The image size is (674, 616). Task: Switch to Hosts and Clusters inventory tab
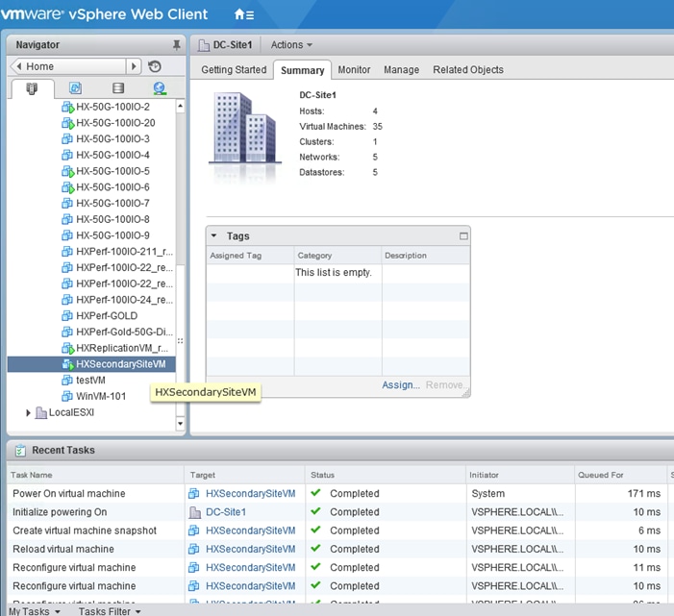point(32,88)
